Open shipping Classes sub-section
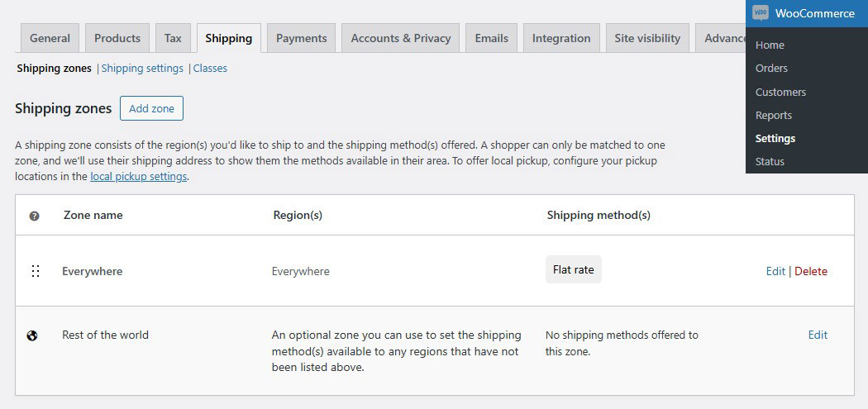The width and height of the screenshot is (868, 409). [x=210, y=69]
